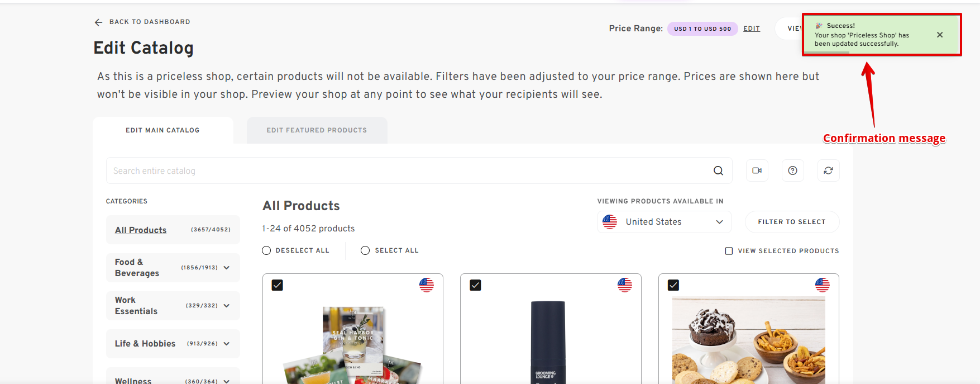Click the back arrow to dashboard

[x=99, y=22]
